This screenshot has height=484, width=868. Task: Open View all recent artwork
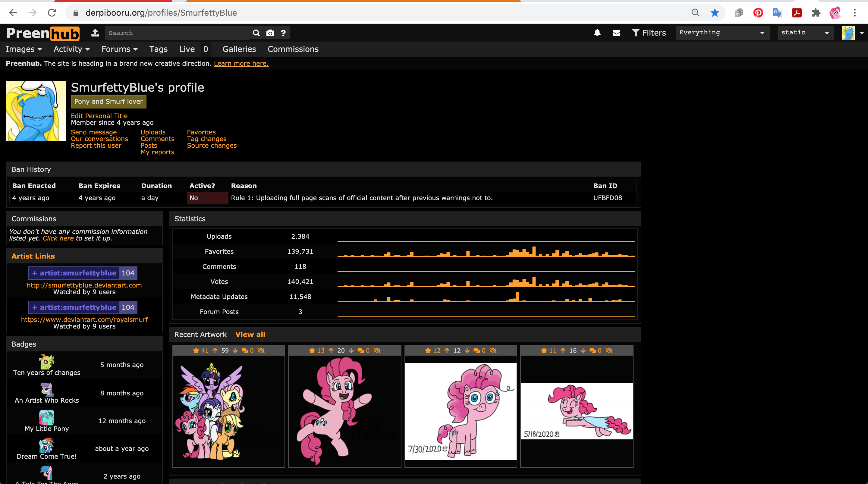click(250, 334)
